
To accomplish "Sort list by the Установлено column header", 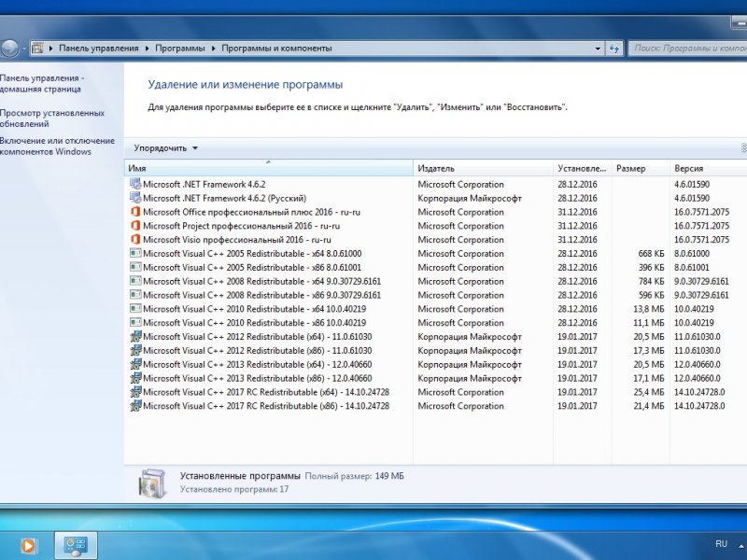I will (582, 168).
